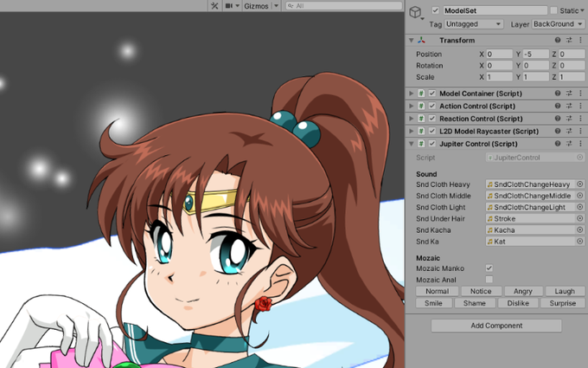Disable the Model Container script checkbox

coord(432,94)
